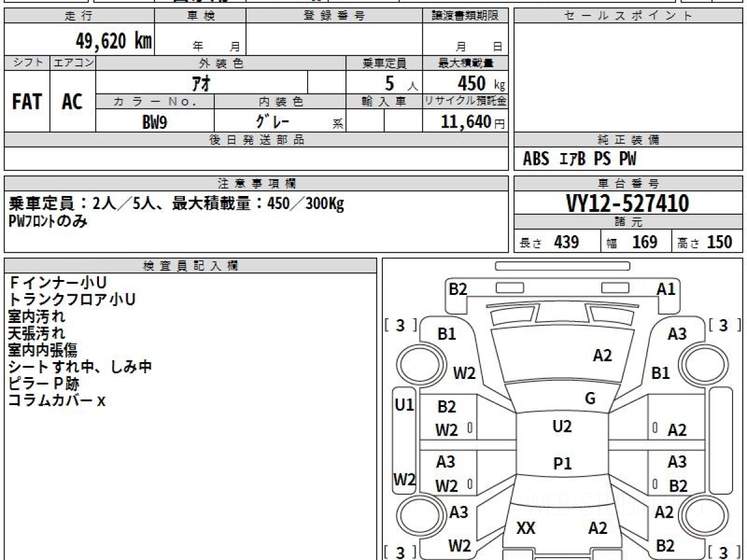Click the A1 mark on the car diagram

click(666, 289)
